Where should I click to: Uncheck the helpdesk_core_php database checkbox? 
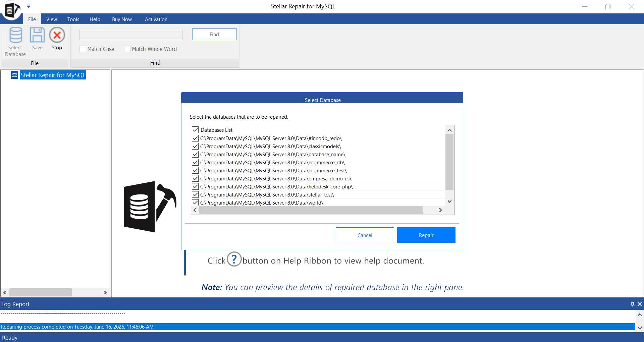coord(195,186)
